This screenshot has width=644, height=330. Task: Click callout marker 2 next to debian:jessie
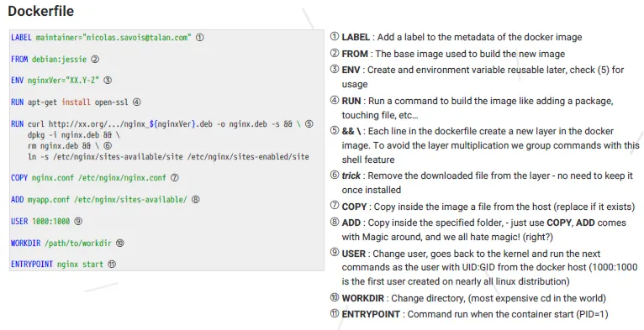coord(95,59)
